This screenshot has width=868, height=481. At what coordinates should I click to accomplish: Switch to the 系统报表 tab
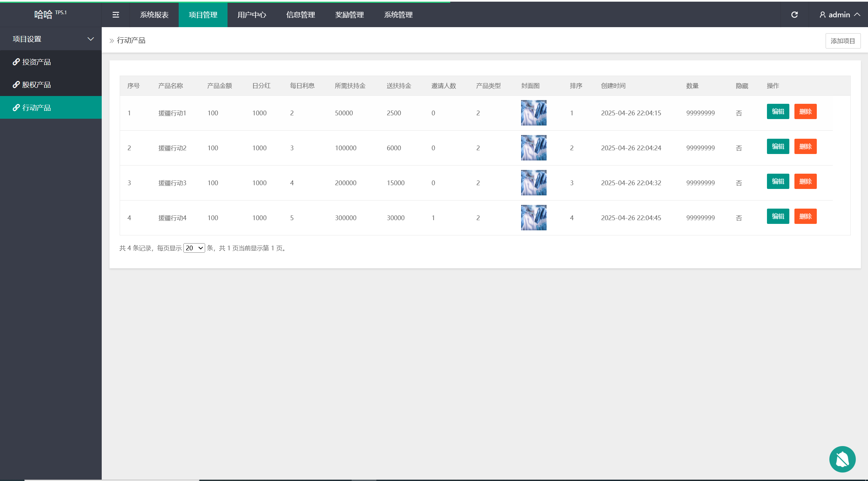pyautogui.click(x=154, y=15)
